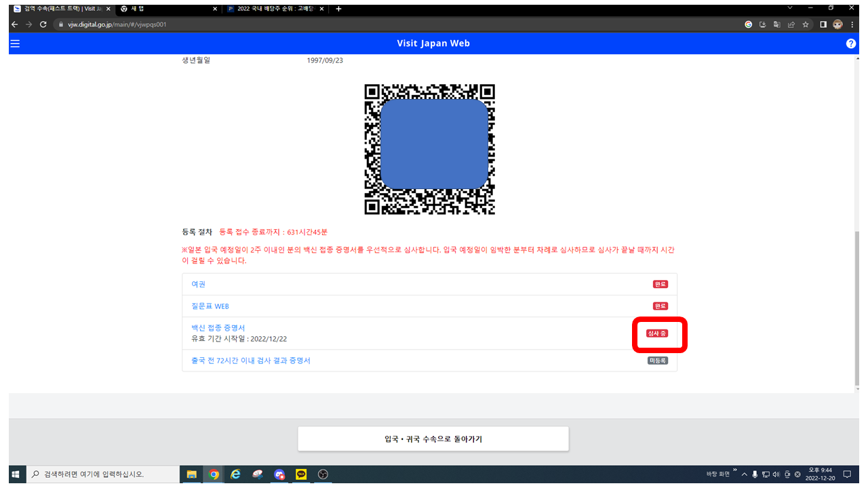Screen dimensions: 868x488
Task: Bookmark this page with the star icon
Action: point(806,24)
